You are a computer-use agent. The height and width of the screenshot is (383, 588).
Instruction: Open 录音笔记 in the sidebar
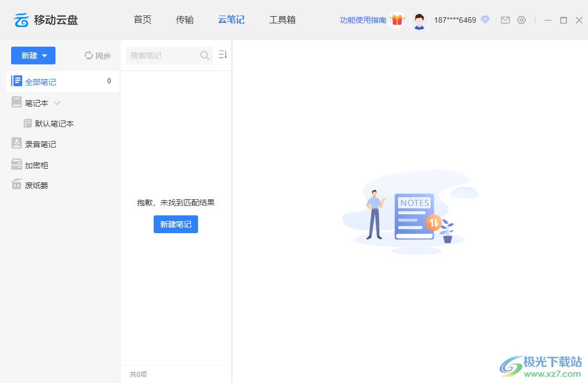pyautogui.click(x=40, y=144)
